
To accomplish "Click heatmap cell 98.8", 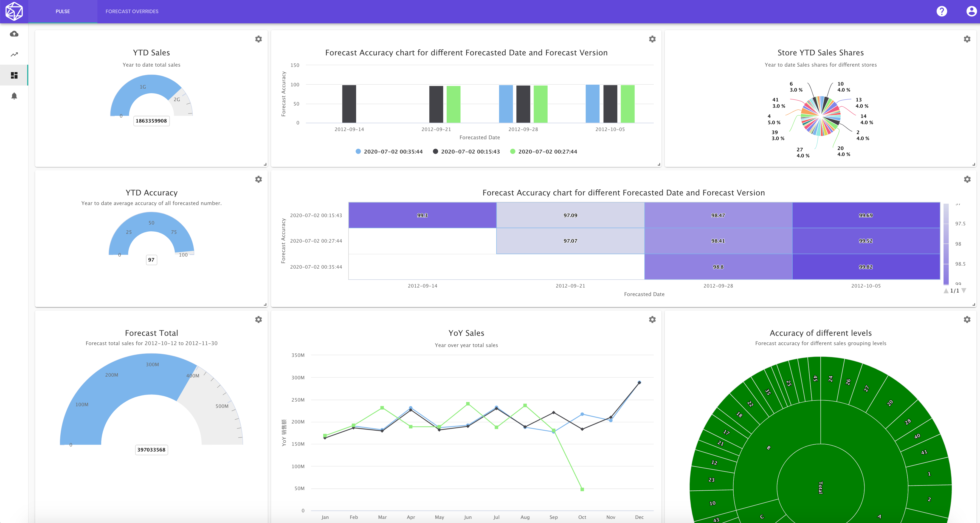I will click(718, 267).
